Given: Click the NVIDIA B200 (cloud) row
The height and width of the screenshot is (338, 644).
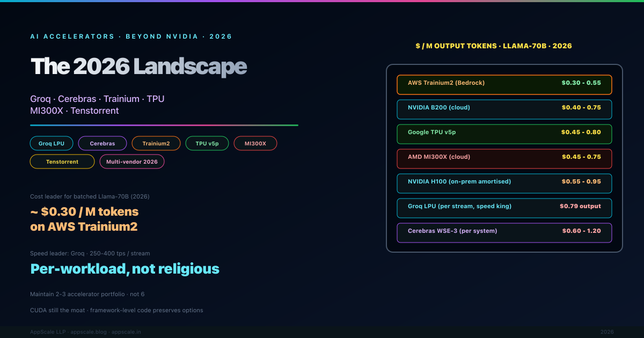Looking at the screenshot, I should tap(504, 109).
